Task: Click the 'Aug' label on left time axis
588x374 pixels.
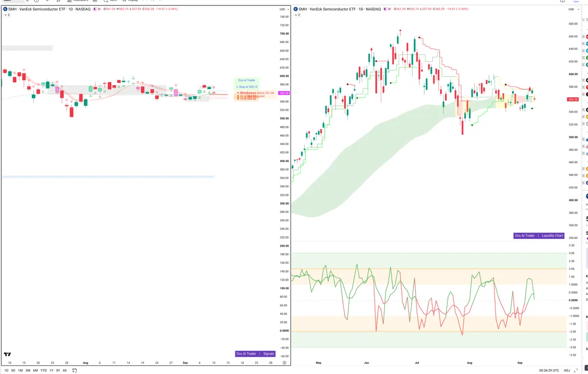Action: pyautogui.click(x=86, y=363)
